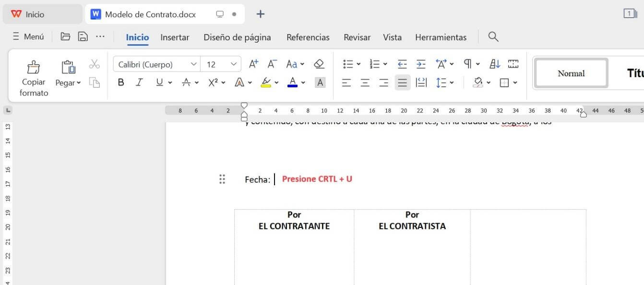The image size is (644, 285).
Task: Open the Menú menu
Action: [x=27, y=36]
